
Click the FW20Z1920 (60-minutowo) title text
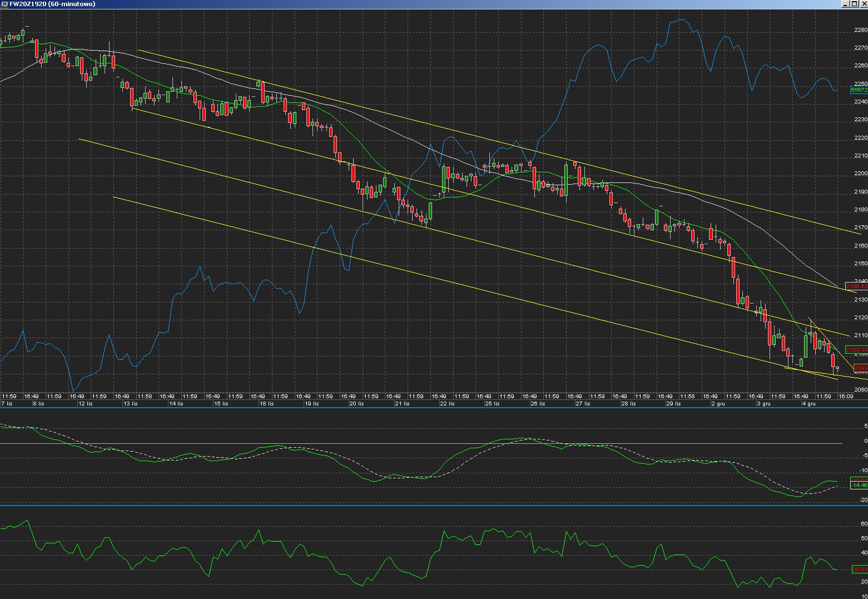(52, 4)
